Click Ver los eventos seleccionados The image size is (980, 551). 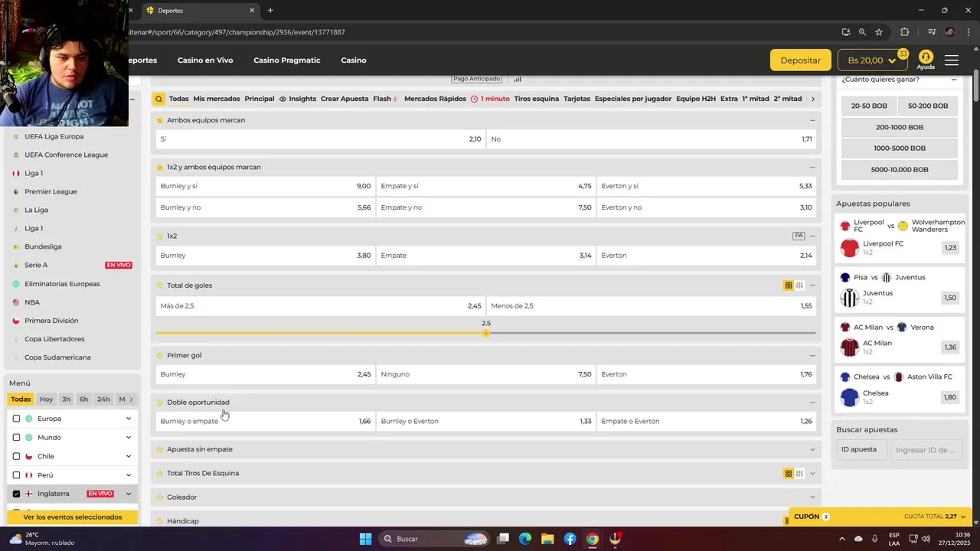tap(73, 517)
